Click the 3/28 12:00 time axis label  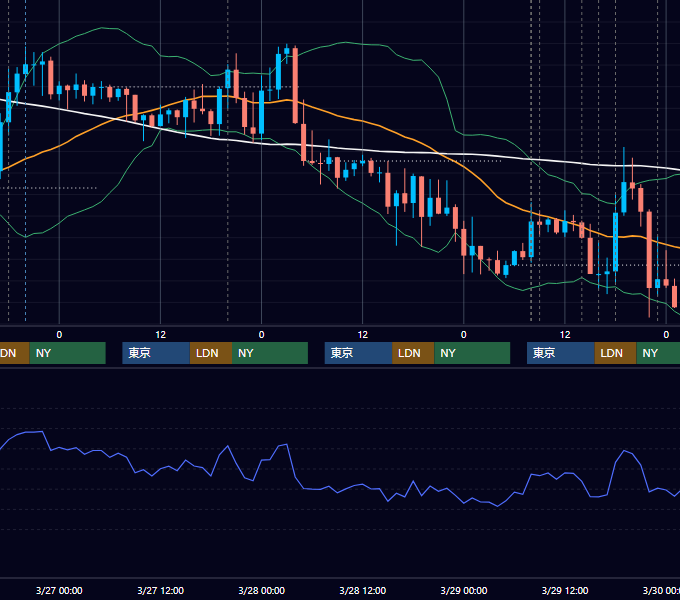click(x=363, y=590)
